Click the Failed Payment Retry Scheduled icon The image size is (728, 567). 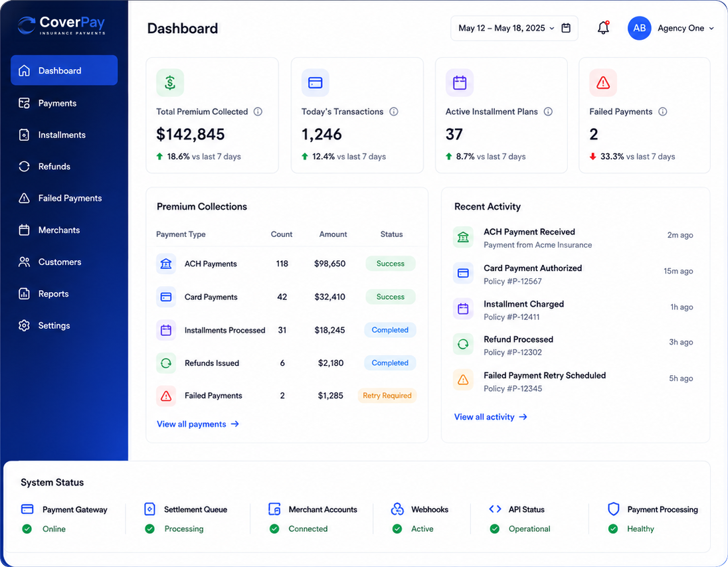(463, 380)
